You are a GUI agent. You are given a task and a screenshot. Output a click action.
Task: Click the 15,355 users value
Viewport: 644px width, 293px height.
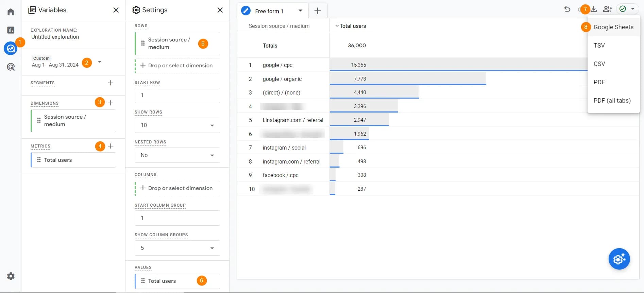(359, 65)
